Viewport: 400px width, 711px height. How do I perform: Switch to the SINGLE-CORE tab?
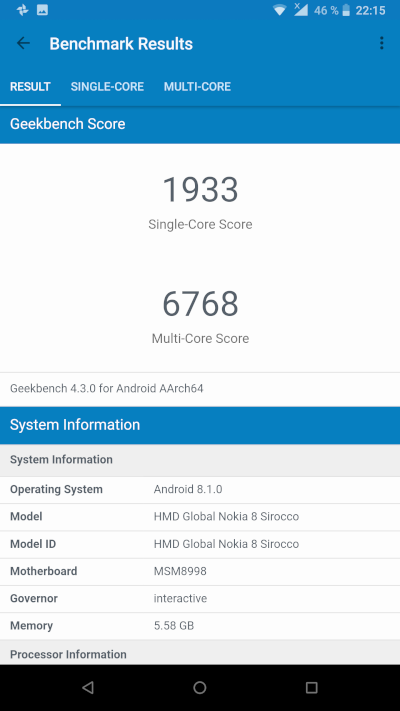pos(107,87)
